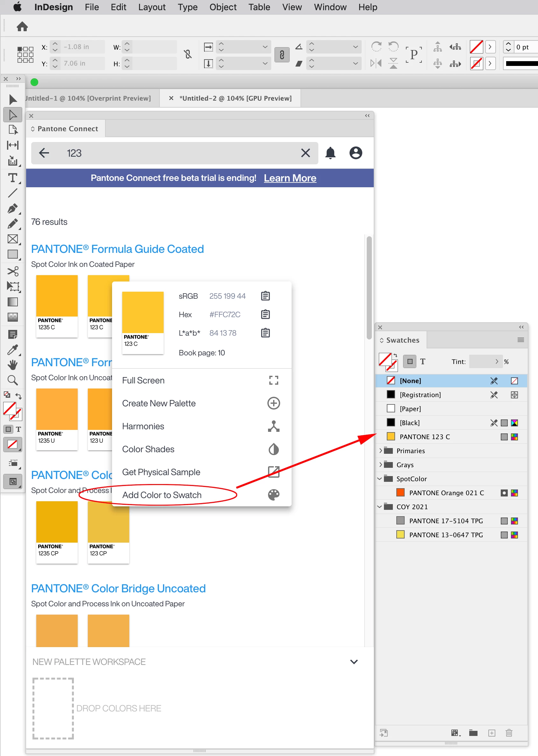This screenshot has width=538, height=756.
Task: Open the Apple menu
Action: click(17, 7)
